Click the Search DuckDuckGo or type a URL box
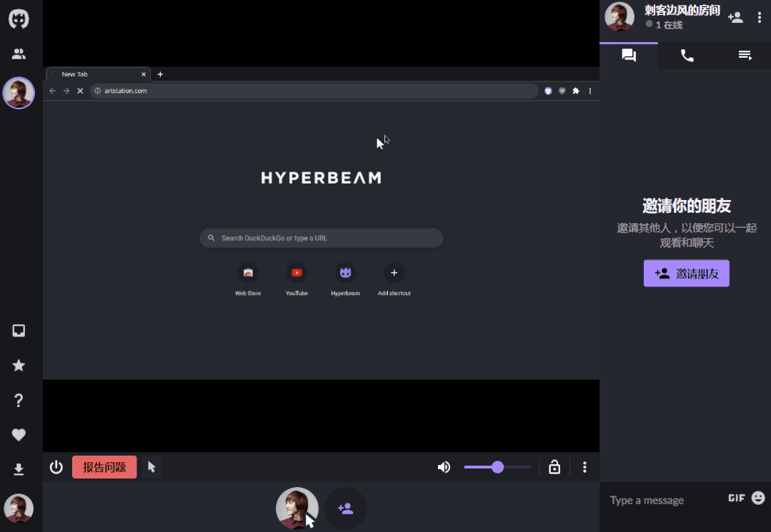771x532 pixels. (321, 238)
